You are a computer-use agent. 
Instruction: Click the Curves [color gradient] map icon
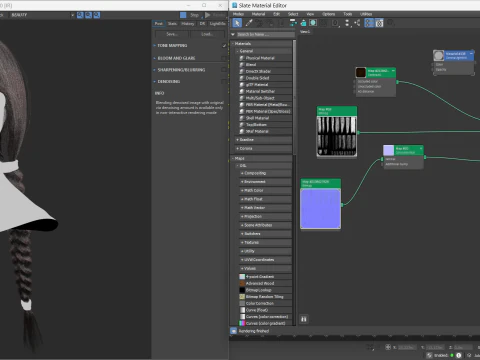tap(242, 323)
